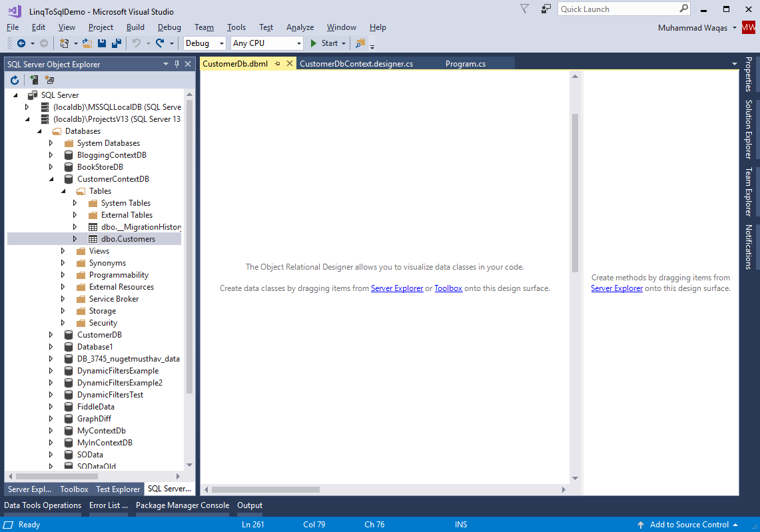The height and width of the screenshot is (532, 760).
Task: Open the Muhammad Waqas account dropdown
Action: pyautogui.click(x=734, y=27)
